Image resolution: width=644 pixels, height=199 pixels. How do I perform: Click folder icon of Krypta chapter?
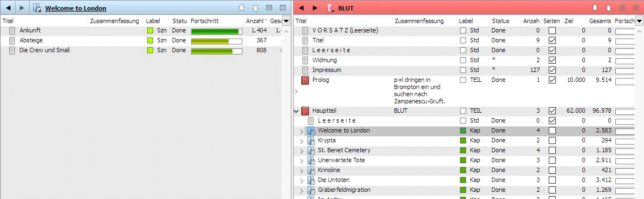[311, 140]
